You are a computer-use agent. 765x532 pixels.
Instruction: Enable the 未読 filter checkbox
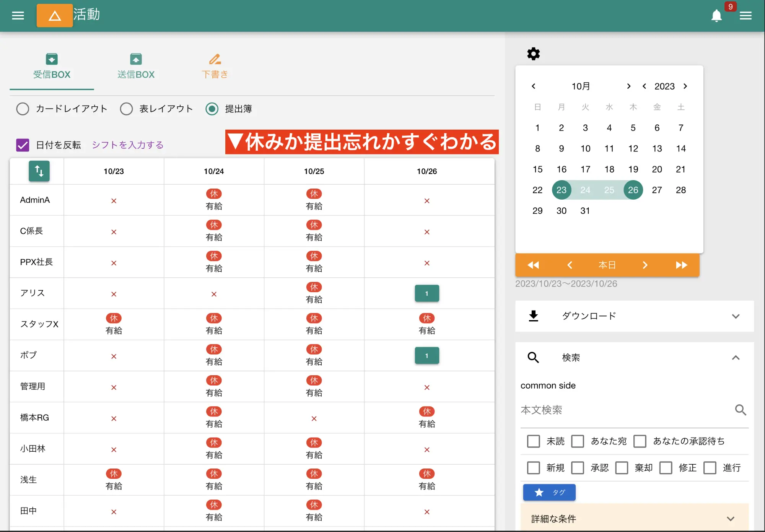coord(533,441)
